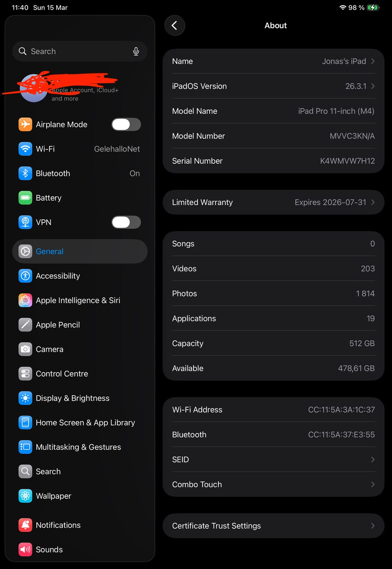Tap the Songs count 0
The image size is (392, 569).
pos(372,244)
